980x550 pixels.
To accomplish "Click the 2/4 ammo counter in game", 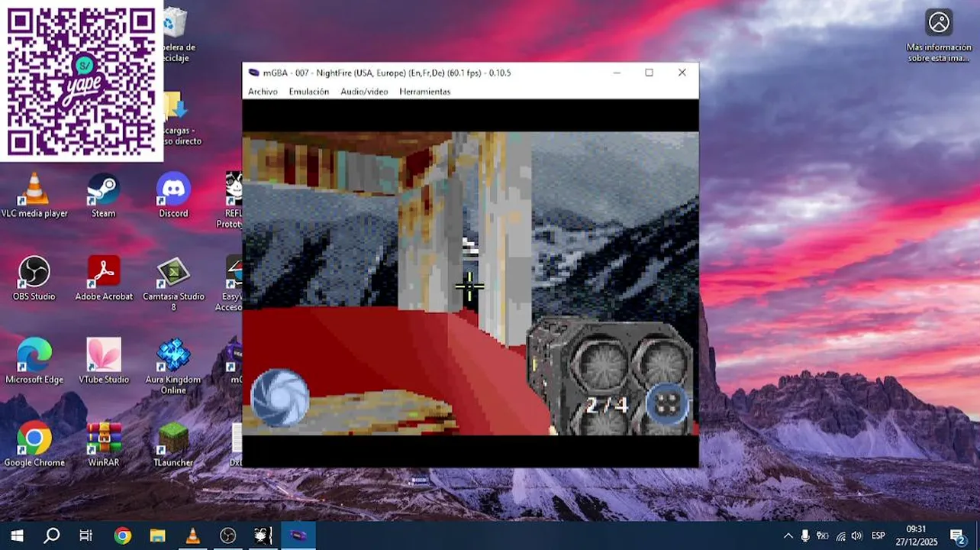I will point(607,406).
